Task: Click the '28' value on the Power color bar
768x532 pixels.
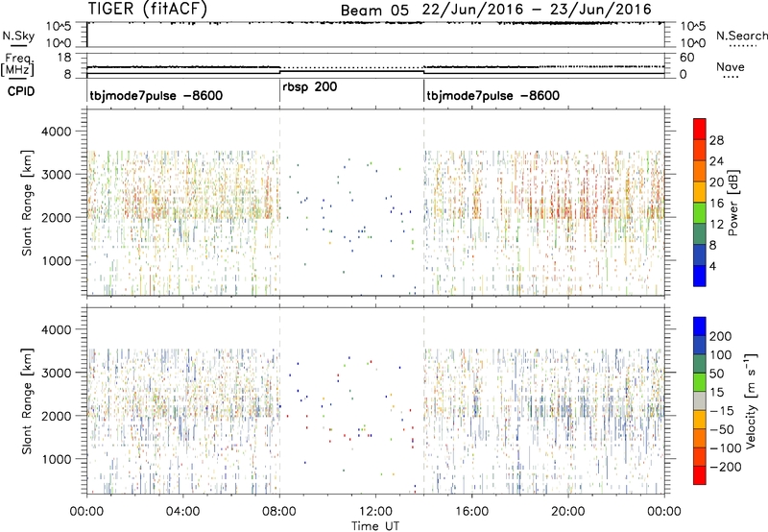Action: point(716,140)
